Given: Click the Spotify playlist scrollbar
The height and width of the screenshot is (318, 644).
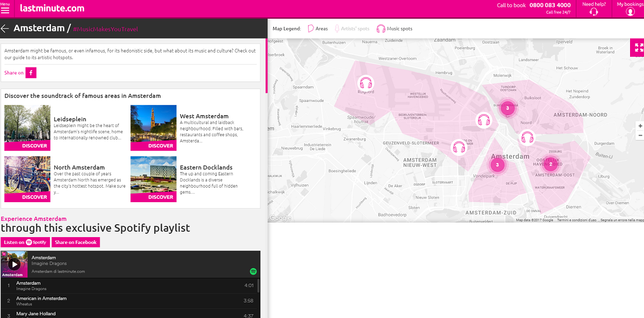Looking at the screenshot, I should pos(258,286).
